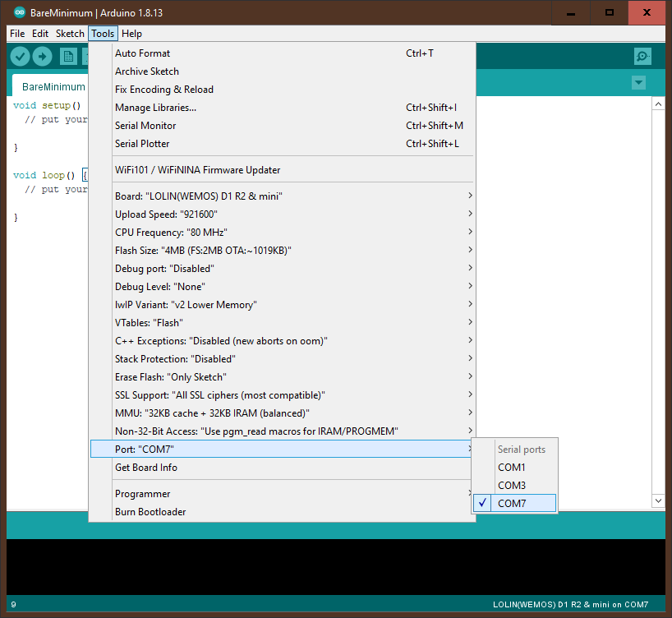Click the void setup() code line
Viewport: 672px width, 618px height.
coord(47,105)
